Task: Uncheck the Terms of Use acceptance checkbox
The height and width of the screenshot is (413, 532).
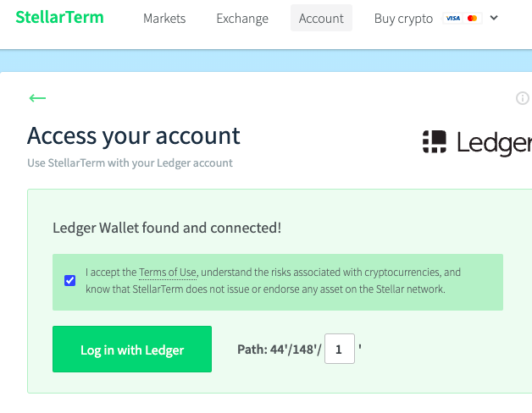Action: (70, 280)
